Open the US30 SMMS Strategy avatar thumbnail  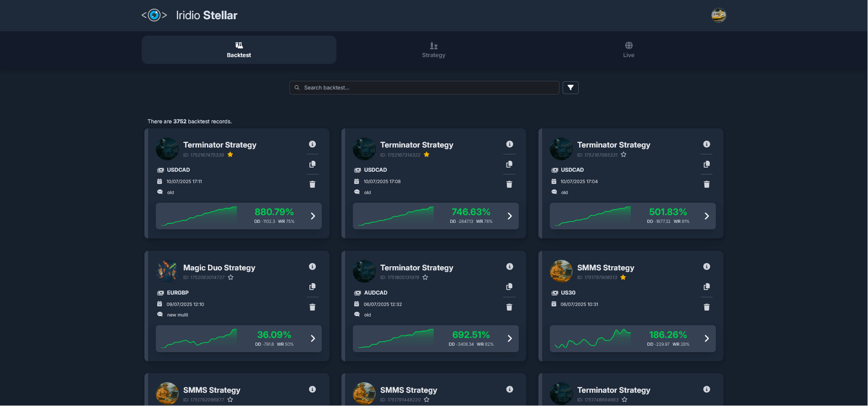point(561,271)
